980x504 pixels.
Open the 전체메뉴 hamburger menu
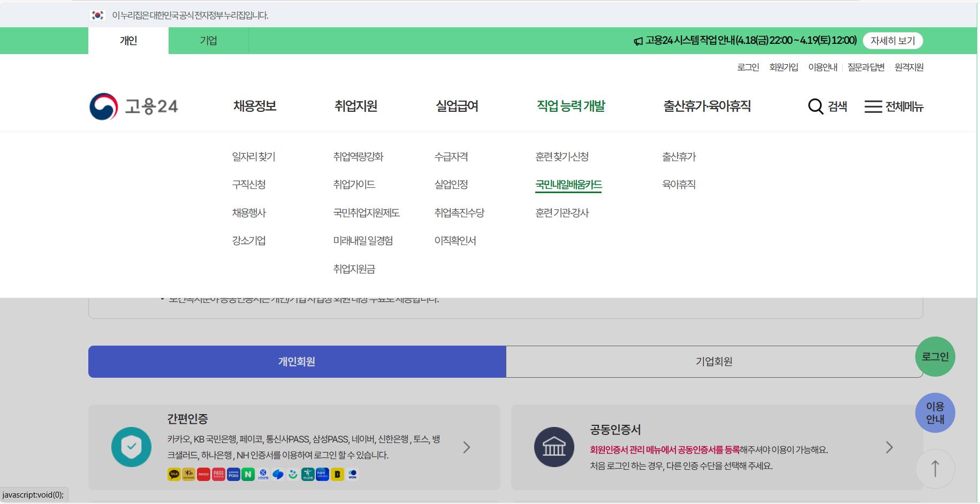[x=894, y=106]
